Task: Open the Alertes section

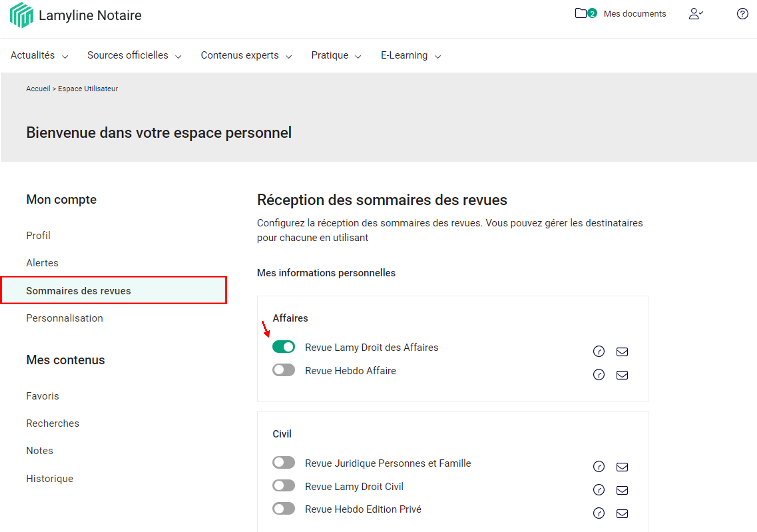Action: [x=42, y=263]
